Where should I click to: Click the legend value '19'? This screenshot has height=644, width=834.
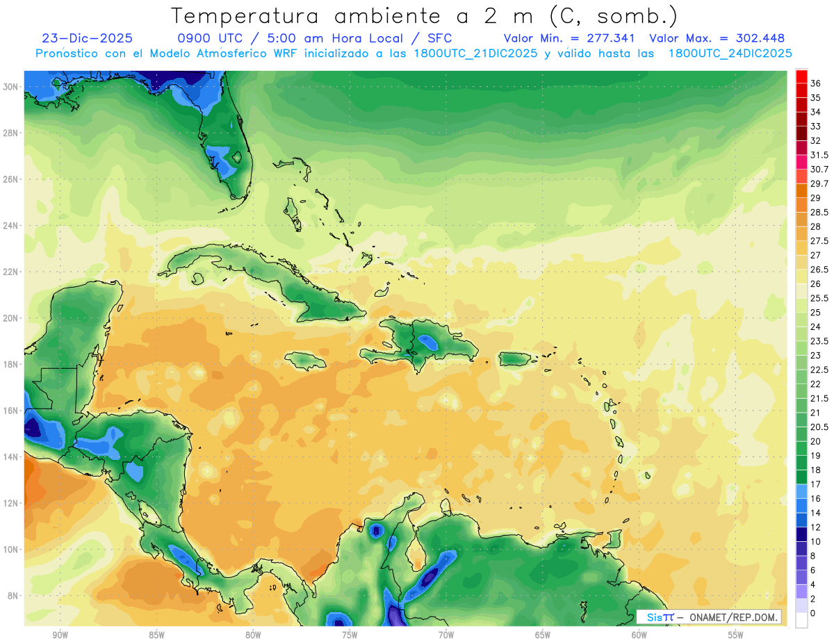tap(816, 455)
